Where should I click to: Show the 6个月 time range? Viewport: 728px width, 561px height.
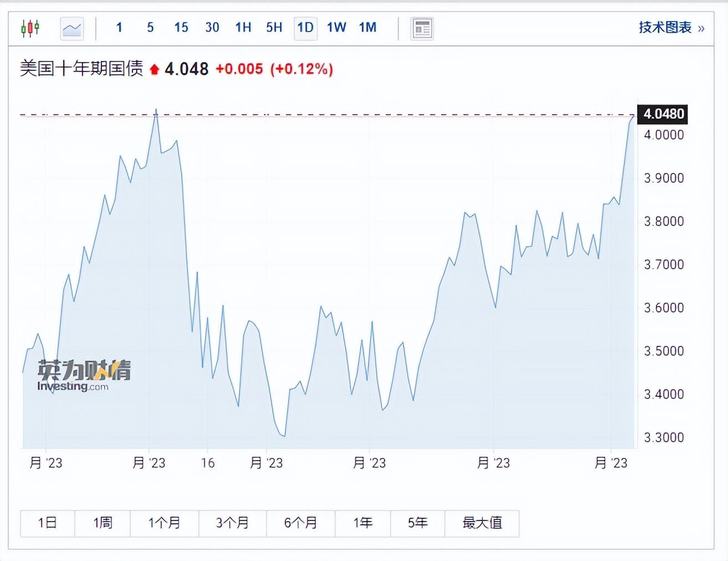pos(301,523)
